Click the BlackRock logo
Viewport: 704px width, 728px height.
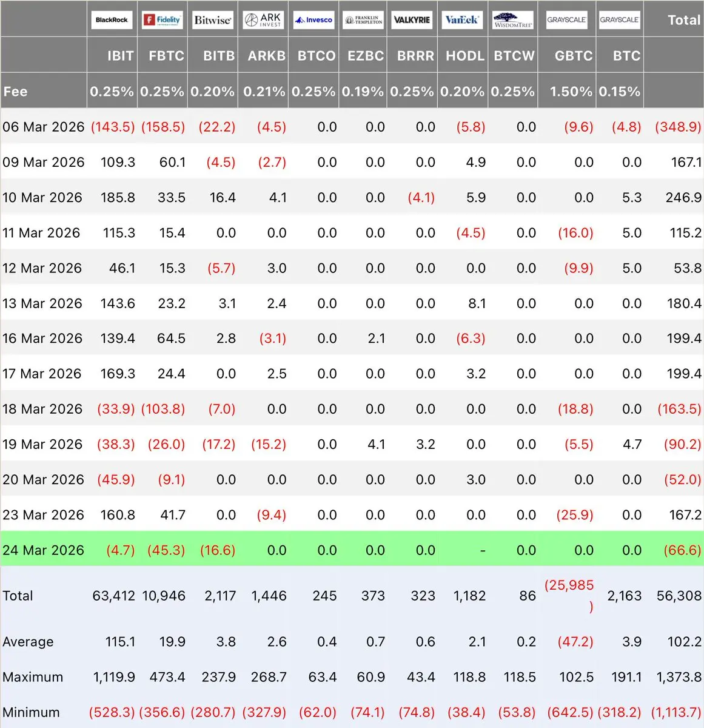click(112, 19)
